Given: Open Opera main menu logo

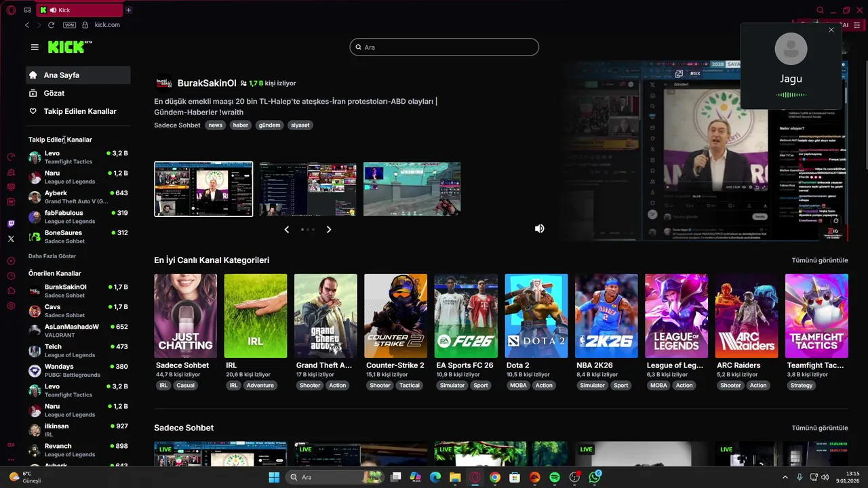Looking at the screenshot, I should pyautogui.click(x=11, y=9).
